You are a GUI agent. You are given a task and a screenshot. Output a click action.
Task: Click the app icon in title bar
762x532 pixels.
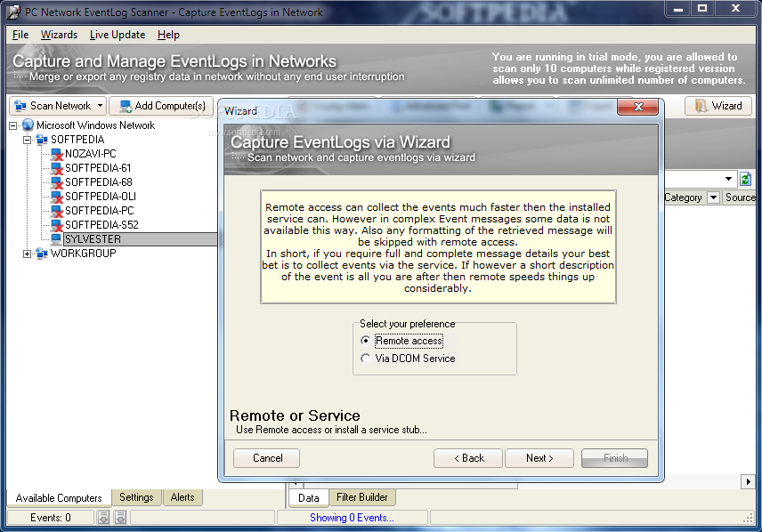pos(14,12)
